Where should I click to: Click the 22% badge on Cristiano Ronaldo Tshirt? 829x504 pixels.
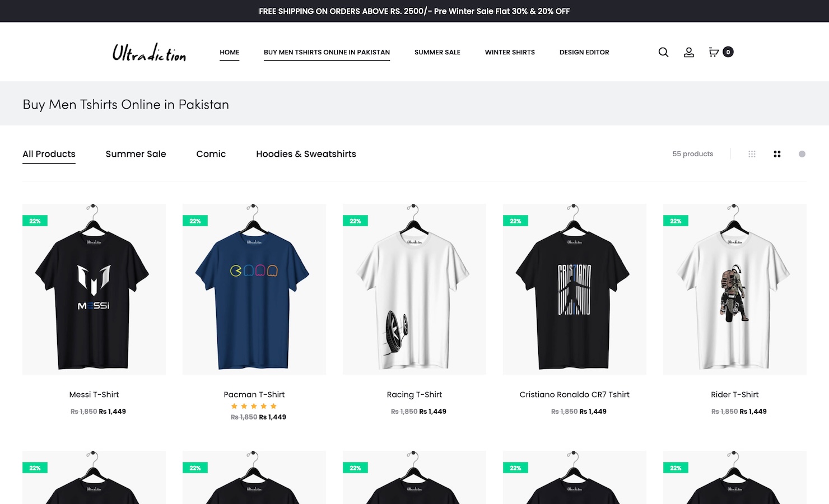(x=515, y=221)
